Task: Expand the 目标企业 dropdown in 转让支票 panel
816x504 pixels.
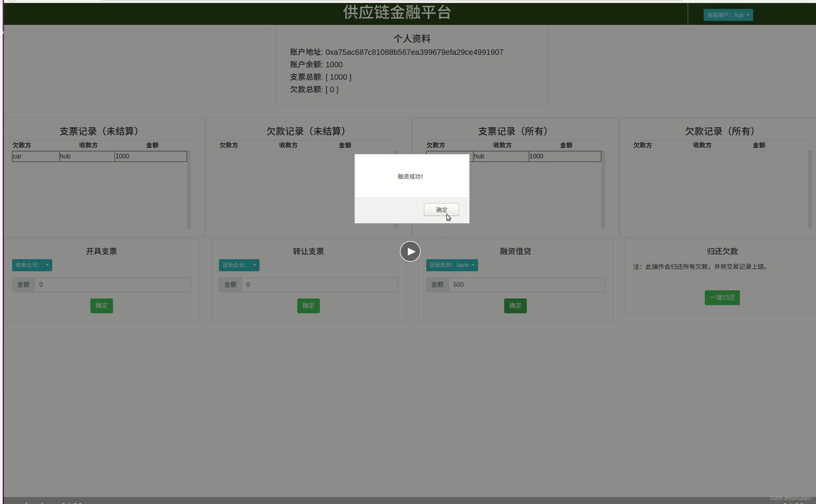Action: pyautogui.click(x=239, y=265)
